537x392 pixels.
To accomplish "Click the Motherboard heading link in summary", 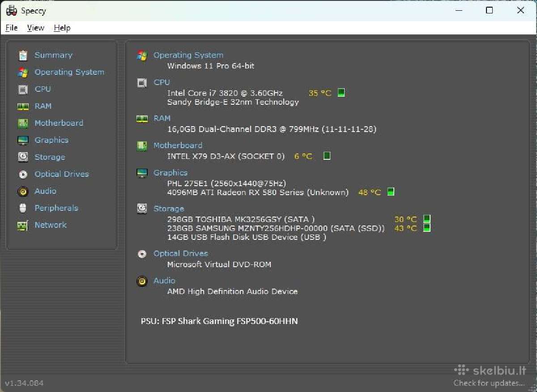I will pyautogui.click(x=178, y=145).
